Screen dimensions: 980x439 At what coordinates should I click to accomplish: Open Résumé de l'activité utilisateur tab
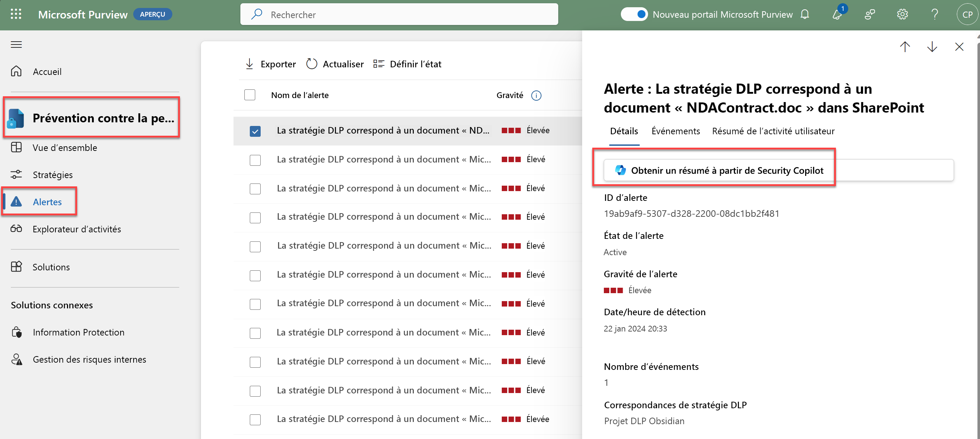[x=773, y=131]
